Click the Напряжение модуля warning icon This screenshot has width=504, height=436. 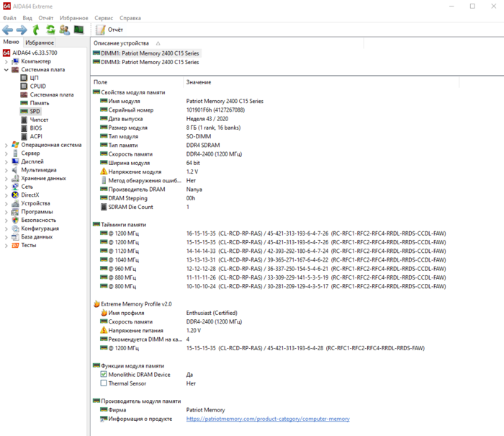[104, 172]
